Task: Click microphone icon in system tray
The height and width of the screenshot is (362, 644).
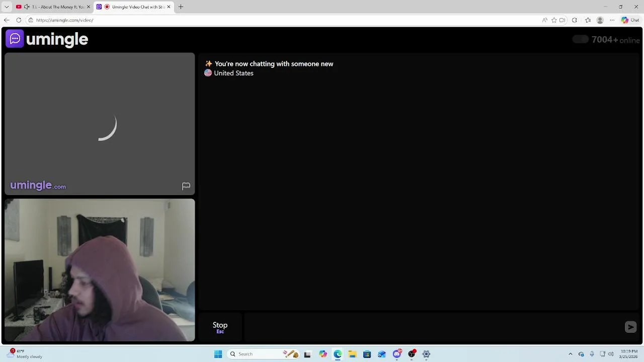Action: 592,354
